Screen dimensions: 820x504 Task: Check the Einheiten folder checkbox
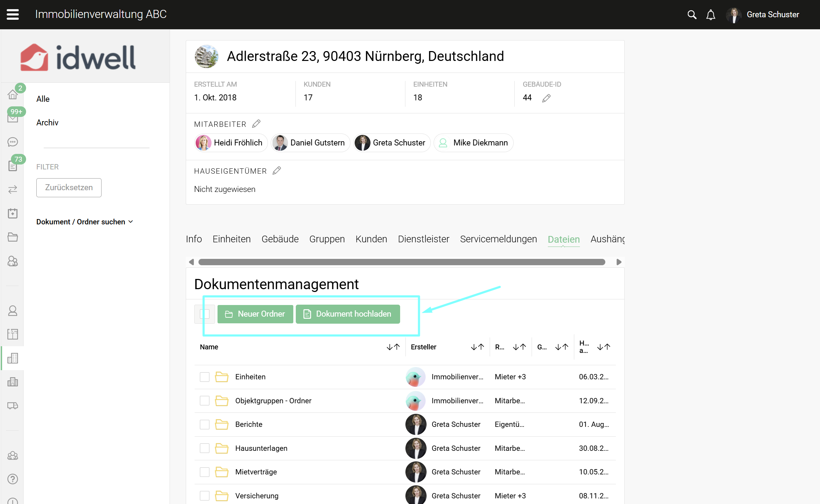point(204,377)
